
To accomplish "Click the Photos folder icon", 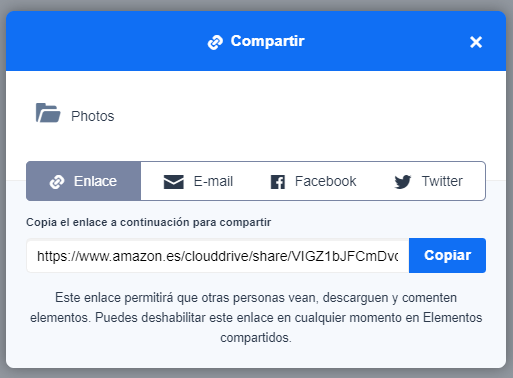I will (x=48, y=113).
